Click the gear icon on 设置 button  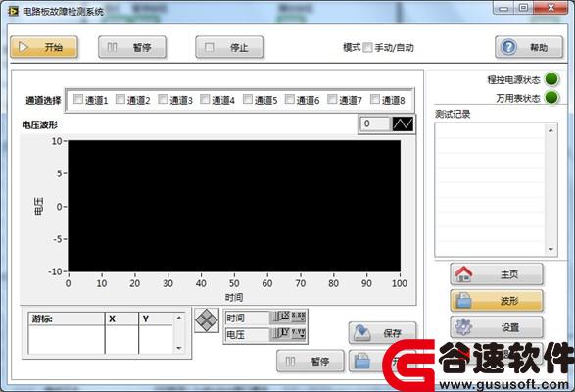463,326
